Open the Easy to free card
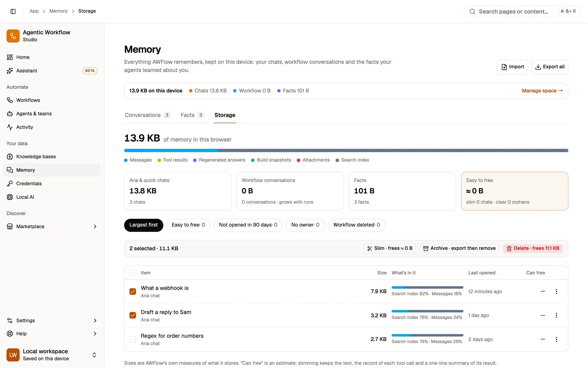The image size is (588, 368). point(514,191)
